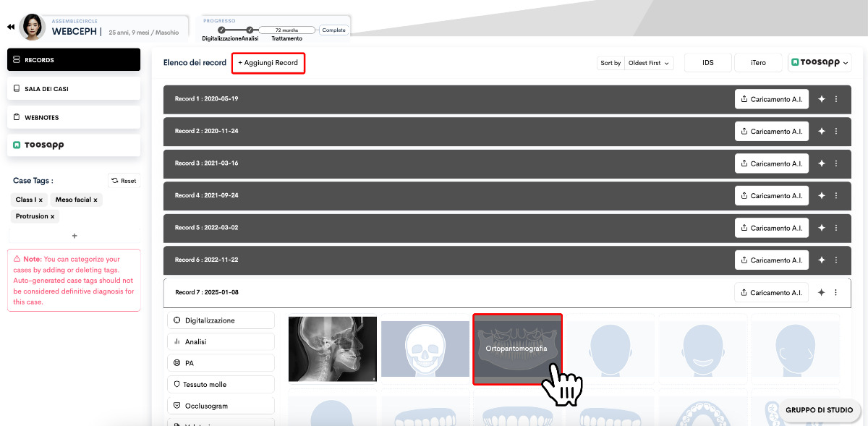Expand Record 5 : 2022-03-02 row
868x426 pixels.
point(434,228)
